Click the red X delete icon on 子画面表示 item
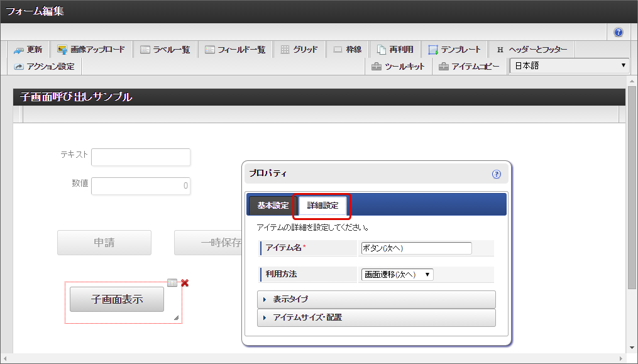 (185, 283)
